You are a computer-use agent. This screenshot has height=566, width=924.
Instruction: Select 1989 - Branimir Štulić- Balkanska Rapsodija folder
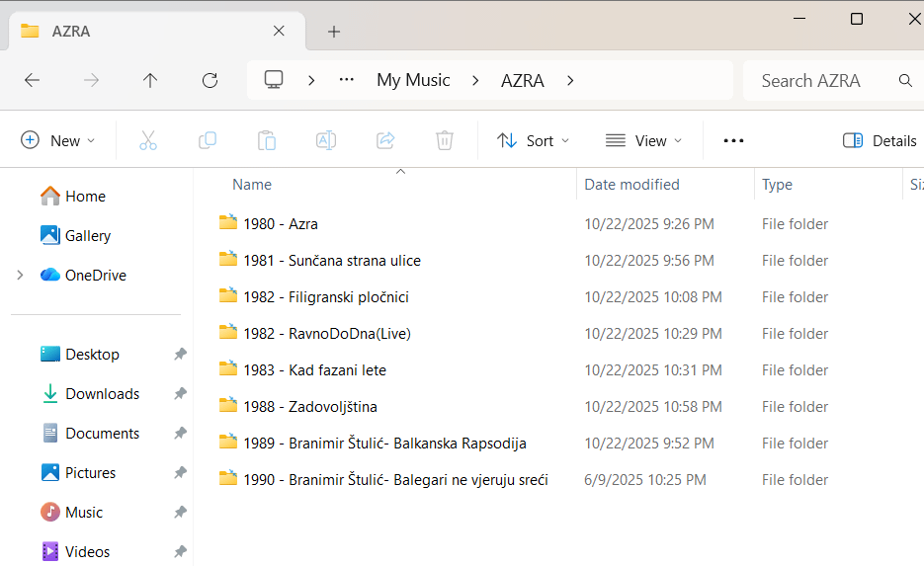point(384,443)
